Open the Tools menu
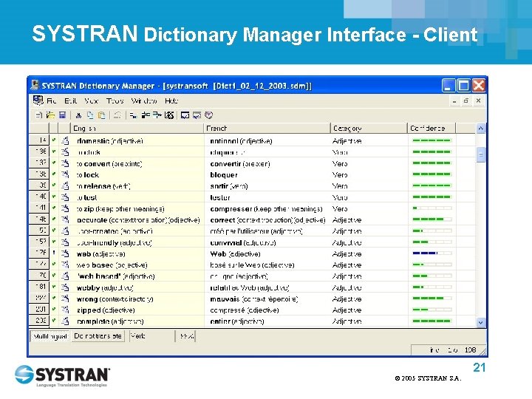532x399 pixels. click(x=115, y=100)
